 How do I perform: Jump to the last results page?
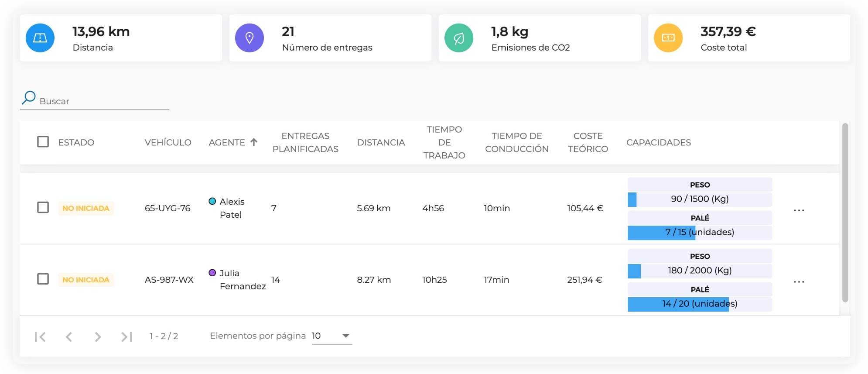tap(126, 336)
